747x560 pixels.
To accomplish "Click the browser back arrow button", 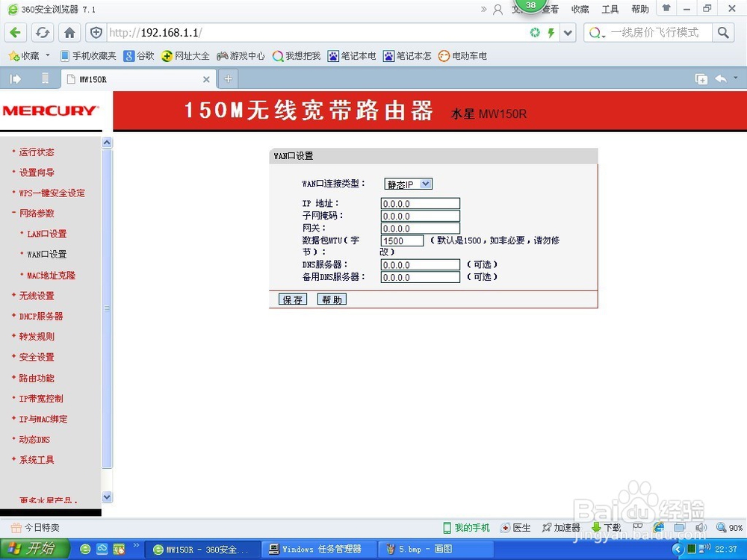I will coord(15,32).
